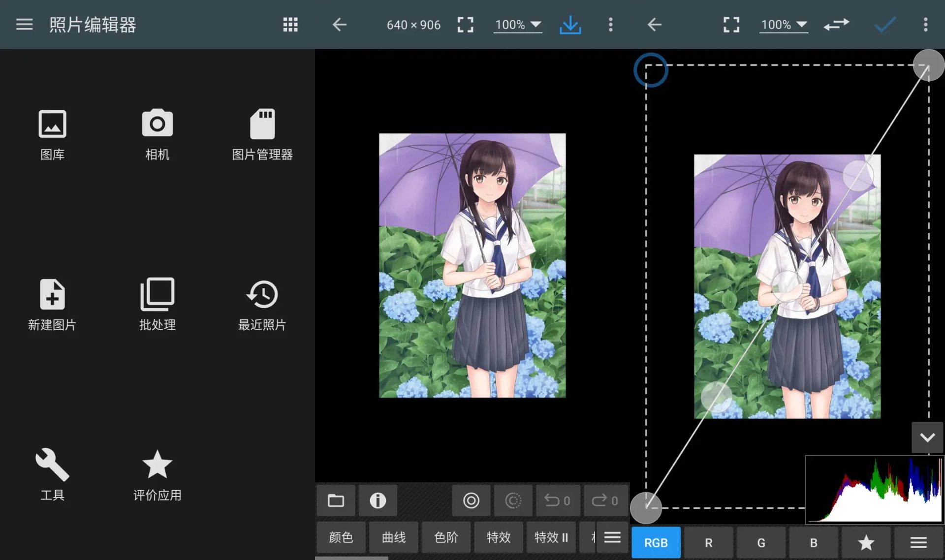Open the 颜色 color tool
The width and height of the screenshot is (945, 560).
[341, 537]
